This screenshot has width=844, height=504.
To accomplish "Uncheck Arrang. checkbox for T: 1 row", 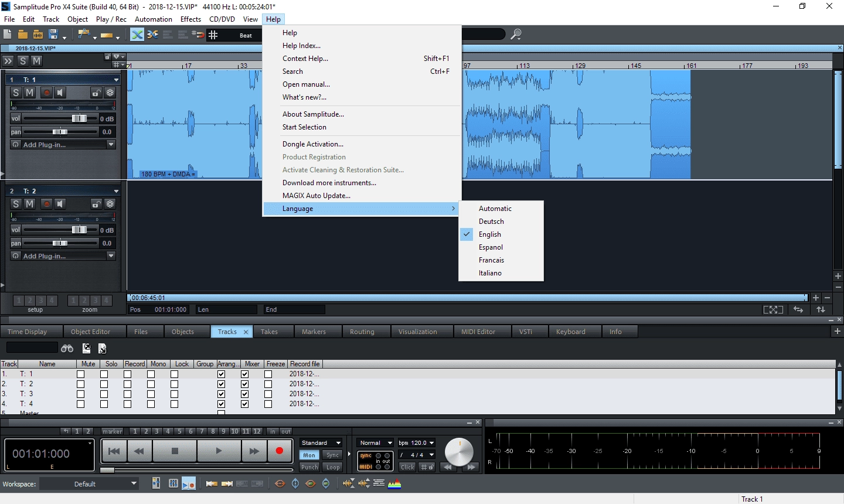I will (x=222, y=374).
